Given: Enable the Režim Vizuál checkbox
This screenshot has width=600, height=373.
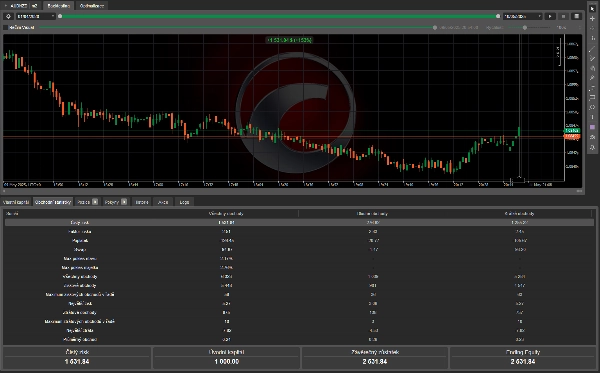Looking at the screenshot, I should pos(5,28).
